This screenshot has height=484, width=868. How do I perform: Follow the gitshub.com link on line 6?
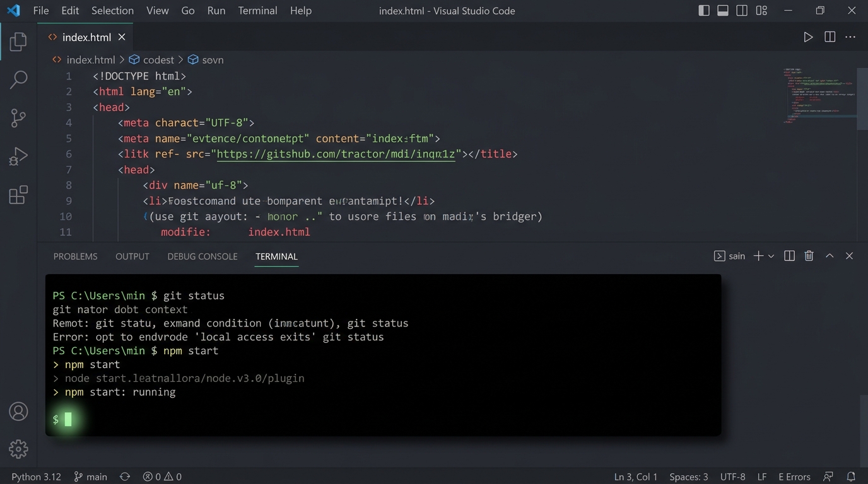336,154
